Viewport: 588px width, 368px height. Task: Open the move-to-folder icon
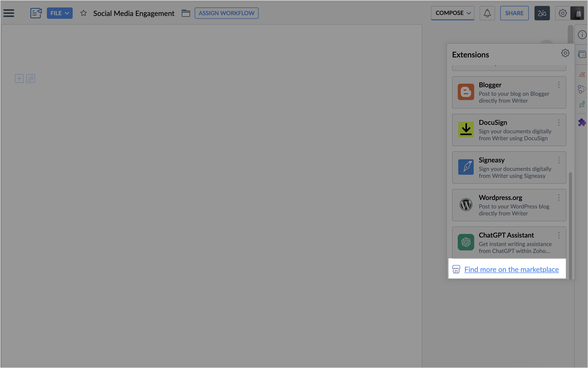click(x=186, y=13)
